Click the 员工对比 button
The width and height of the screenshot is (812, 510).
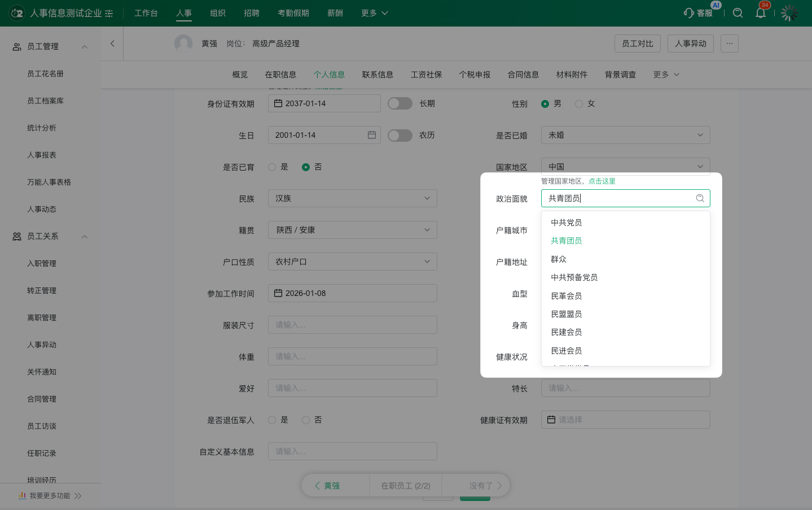tap(637, 43)
